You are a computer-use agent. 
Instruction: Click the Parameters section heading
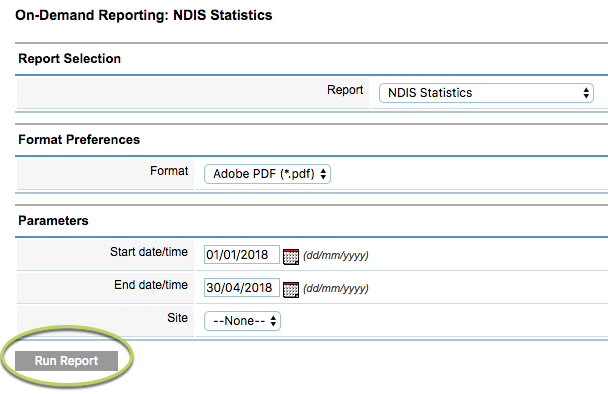[53, 221]
